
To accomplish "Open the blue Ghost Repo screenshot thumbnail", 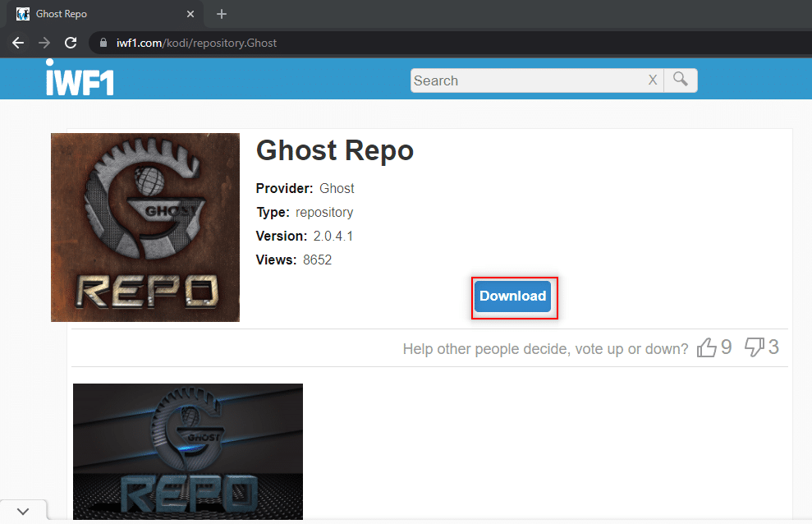I will tap(188, 452).
